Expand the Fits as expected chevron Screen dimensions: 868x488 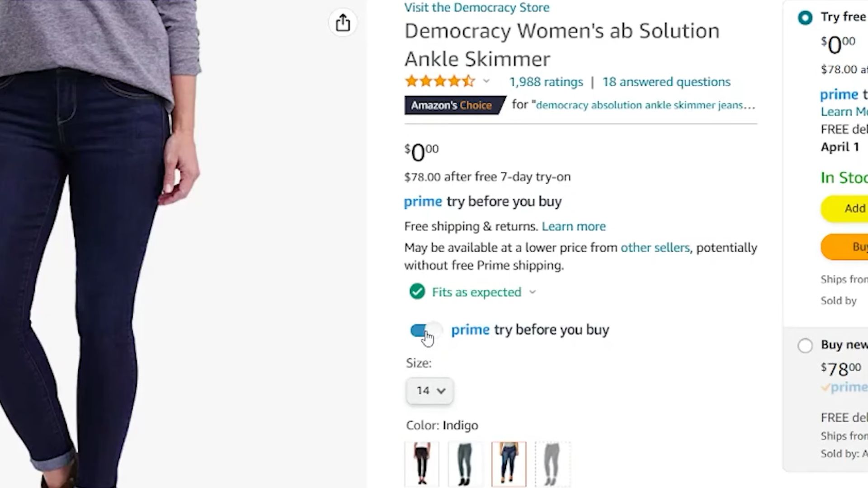533,292
